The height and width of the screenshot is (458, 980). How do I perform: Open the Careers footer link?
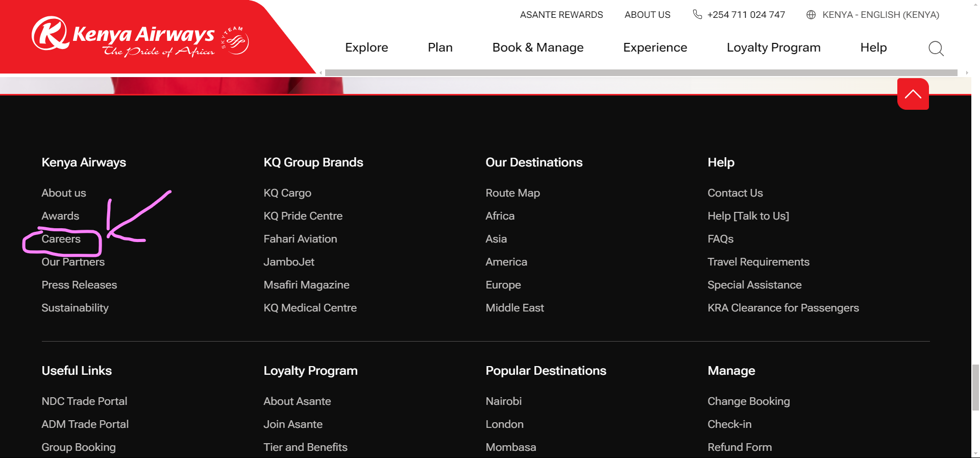[61, 239]
